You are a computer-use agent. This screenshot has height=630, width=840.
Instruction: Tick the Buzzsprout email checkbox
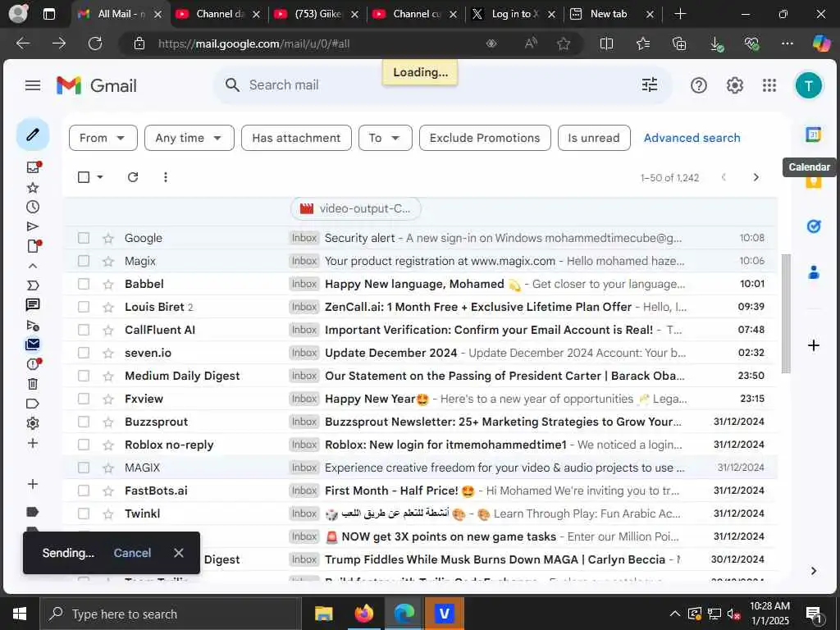click(x=84, y=422)
